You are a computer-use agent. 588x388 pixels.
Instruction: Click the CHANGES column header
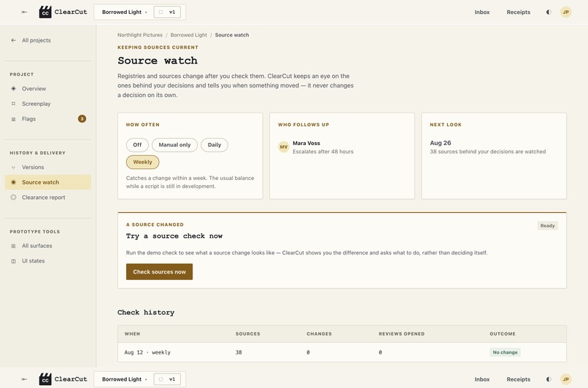(319, 333)
